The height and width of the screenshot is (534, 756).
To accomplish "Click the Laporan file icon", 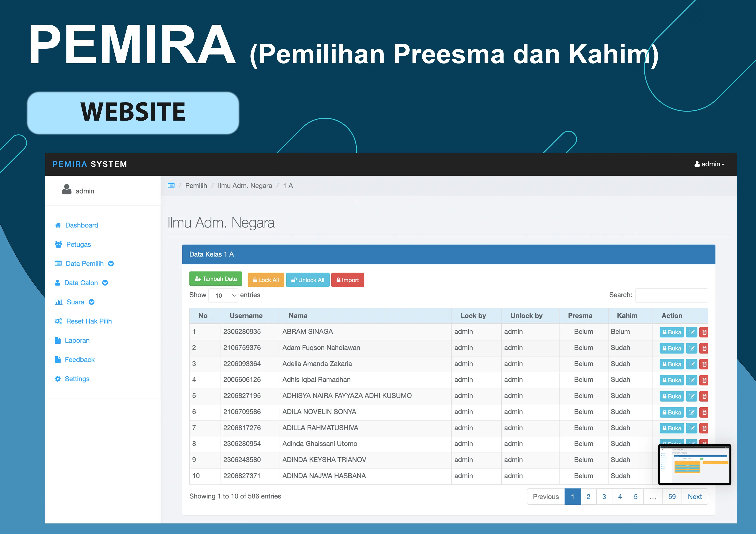I will click(x=58, y=340).
